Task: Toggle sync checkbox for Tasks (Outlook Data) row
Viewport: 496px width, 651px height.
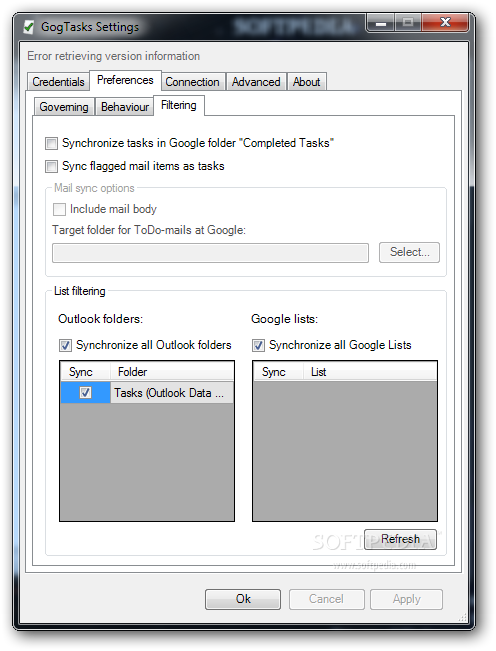Action: point(86,393)
